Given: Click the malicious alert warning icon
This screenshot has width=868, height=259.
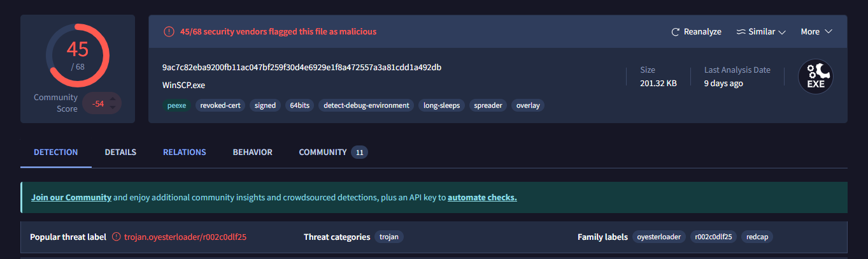Looking at the screenshot, I should point(169,31).
